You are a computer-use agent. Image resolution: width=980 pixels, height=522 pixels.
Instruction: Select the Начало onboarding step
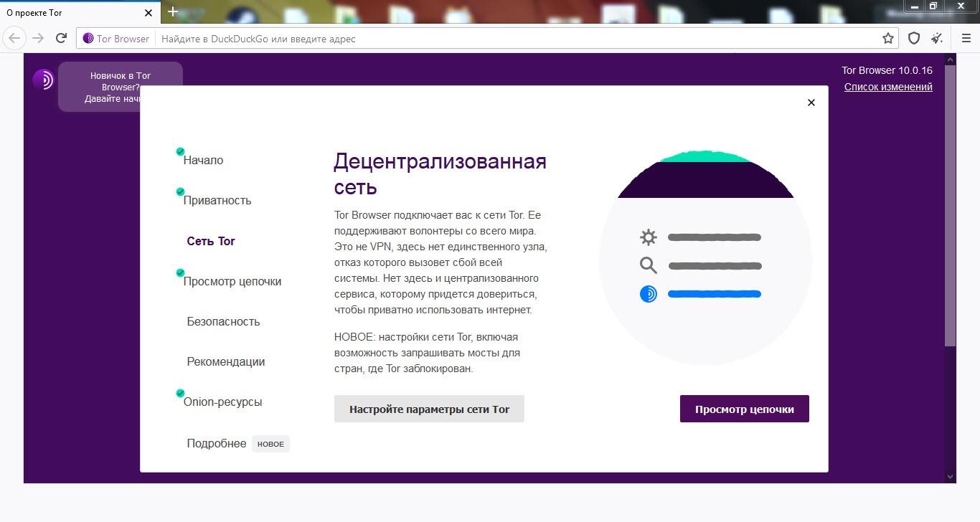click(203, 161)
